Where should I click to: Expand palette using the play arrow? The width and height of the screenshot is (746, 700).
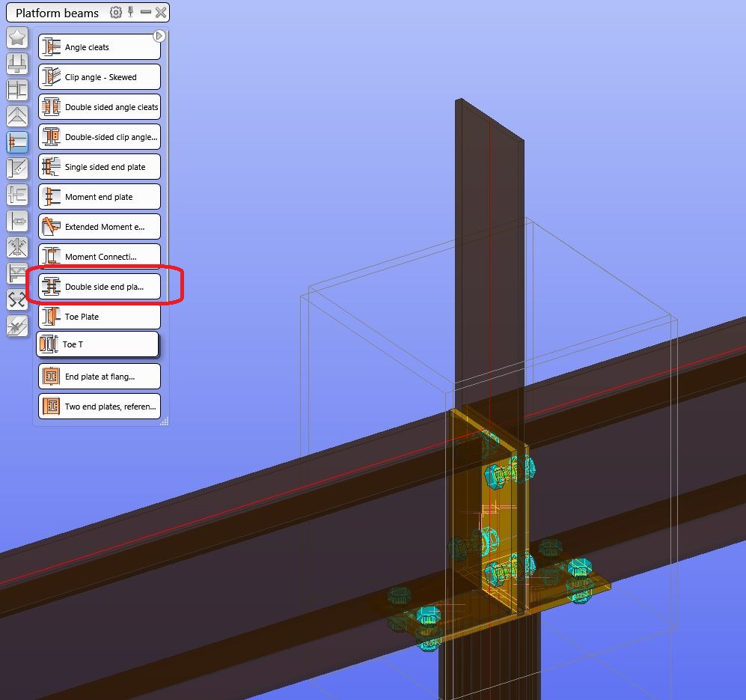pyautogui.click(x=159, y=36)
